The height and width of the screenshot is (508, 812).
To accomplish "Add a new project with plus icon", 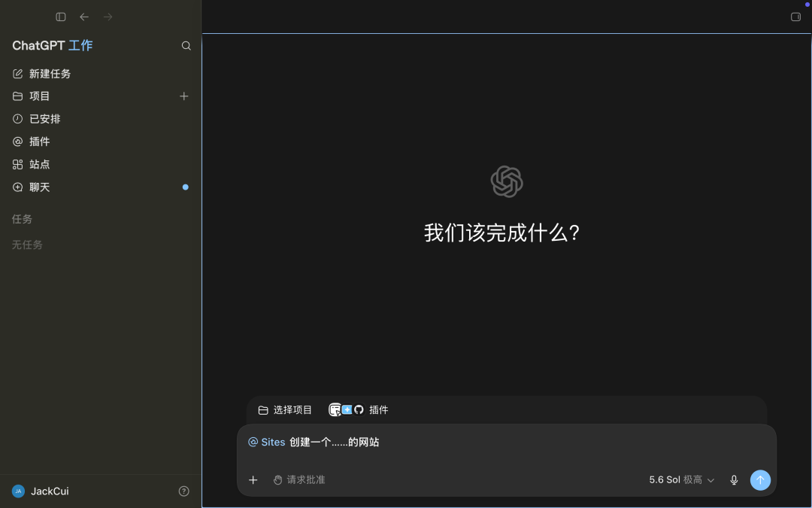I will [x=184, y=96].
